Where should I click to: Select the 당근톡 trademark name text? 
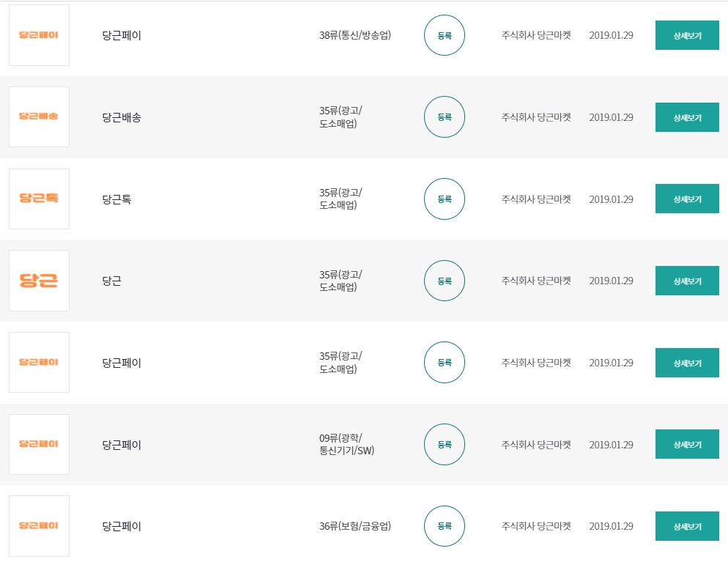117,199
